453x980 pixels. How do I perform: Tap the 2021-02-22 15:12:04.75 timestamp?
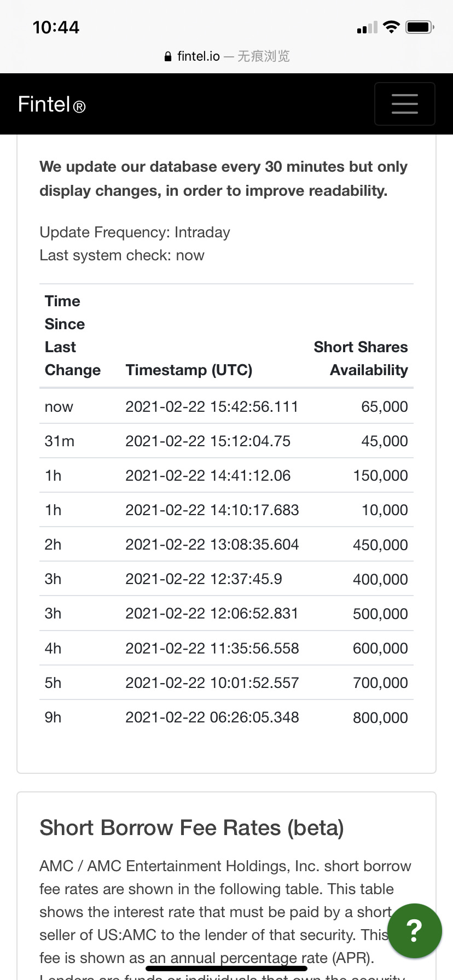pos(208,441)
